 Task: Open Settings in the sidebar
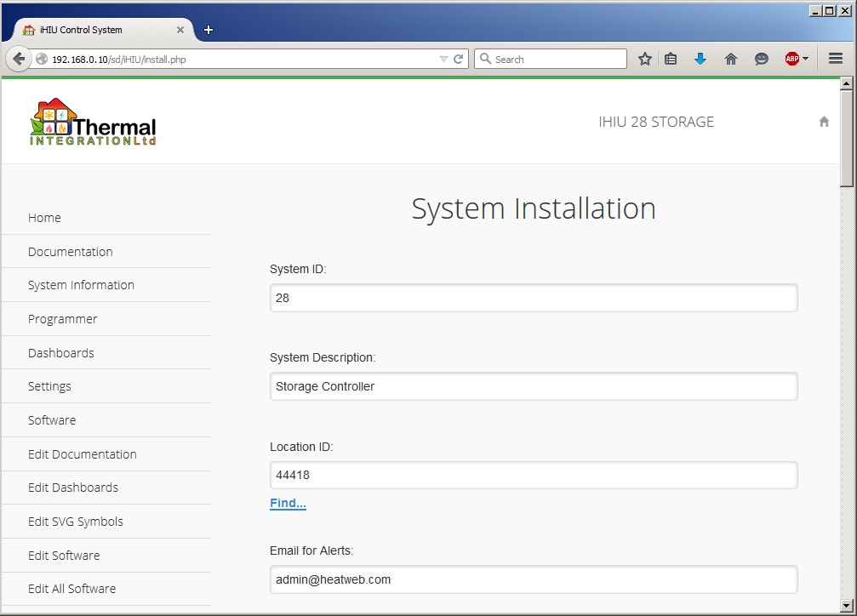click(49, 386)
